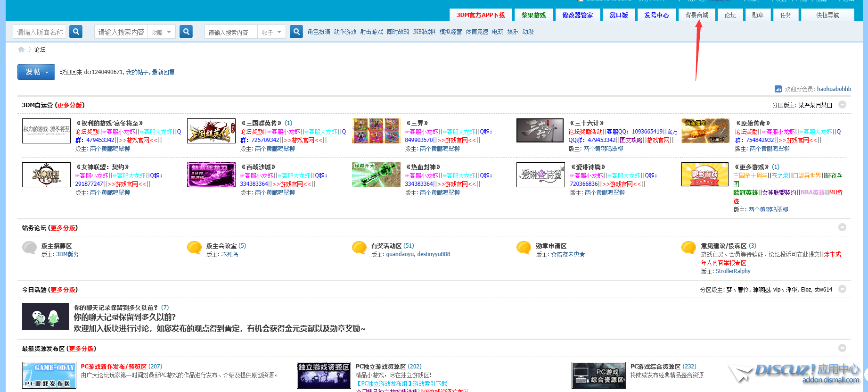Click 即时战略 category link
This screenshot has width=868, height=392.
point(398,32)
